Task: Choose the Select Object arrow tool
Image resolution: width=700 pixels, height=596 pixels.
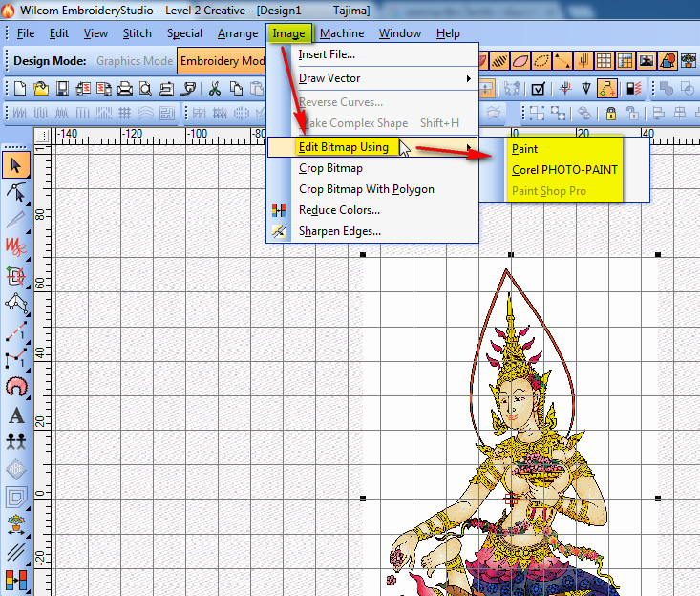Action: pos(16,165)
